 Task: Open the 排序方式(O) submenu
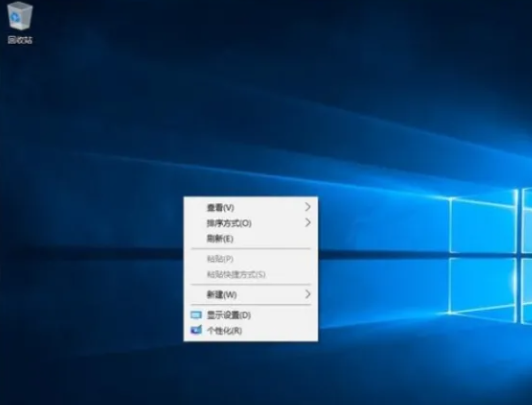tap(251, 223)
